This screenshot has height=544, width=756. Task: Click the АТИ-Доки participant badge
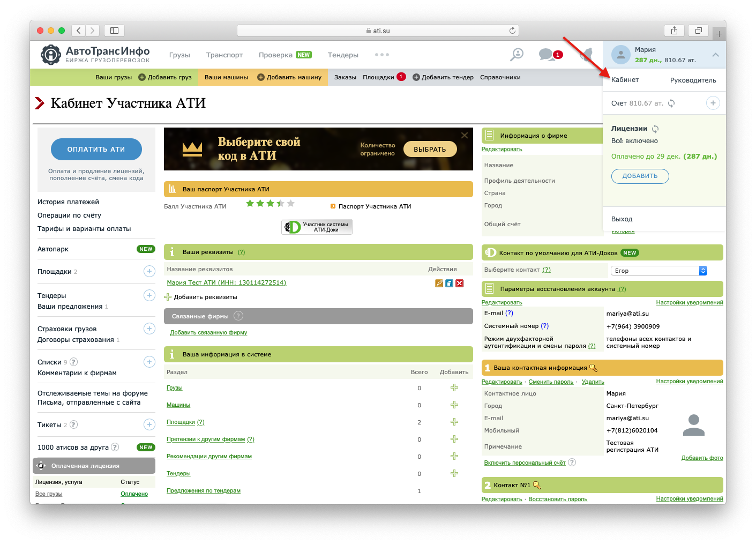click(x=317, y=227)
